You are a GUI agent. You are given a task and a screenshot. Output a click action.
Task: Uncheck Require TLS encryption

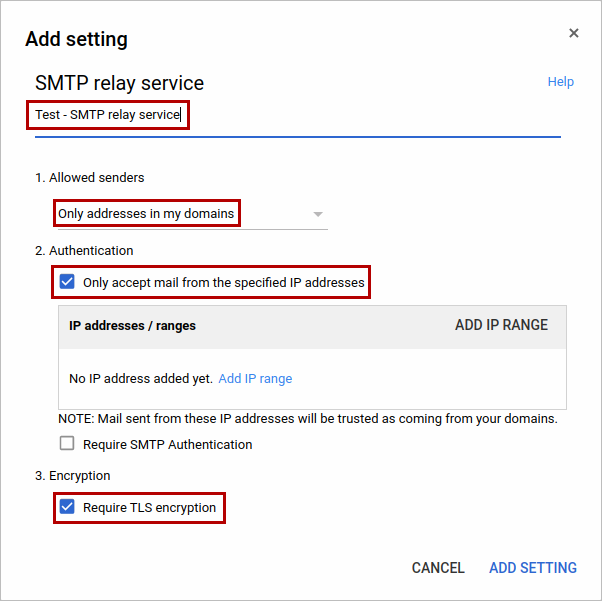(67, 507)
